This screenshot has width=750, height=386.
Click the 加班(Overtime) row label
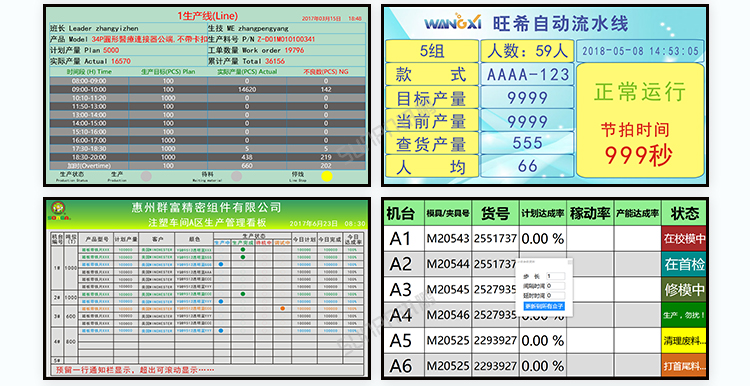tap(89, 165)
